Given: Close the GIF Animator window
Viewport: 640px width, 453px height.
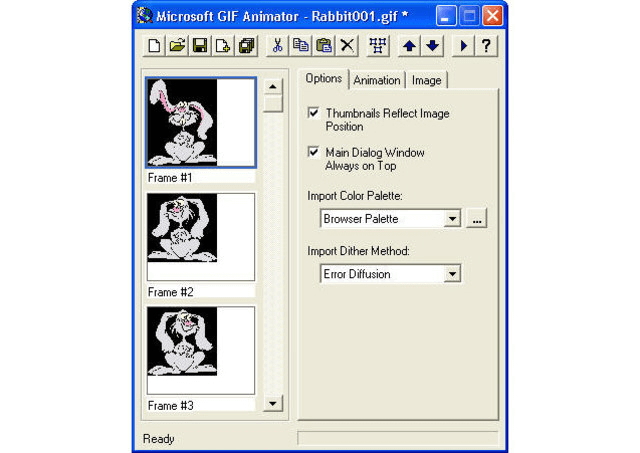Looking at the screenshot, I should (492, 16).
